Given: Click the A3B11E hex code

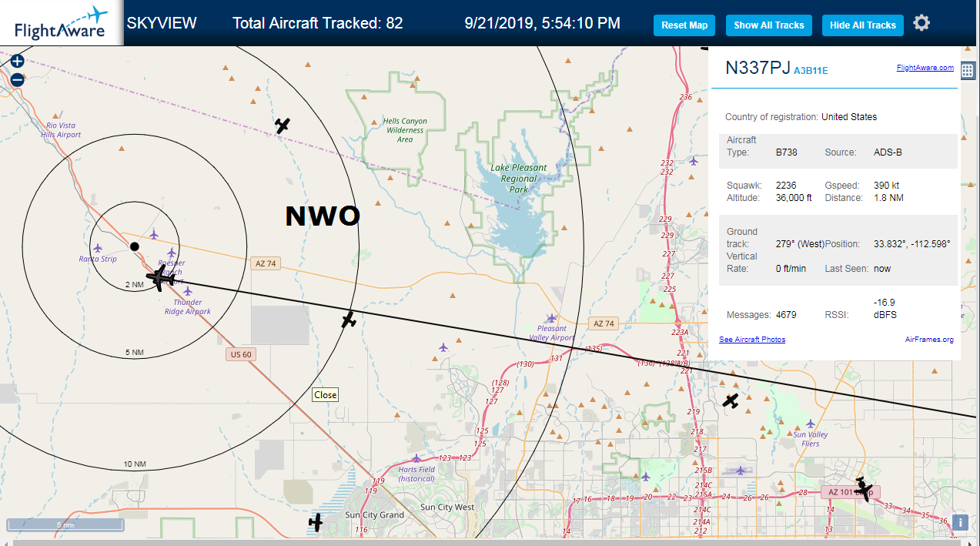Looking at the screenshot, I should point(811,71).
